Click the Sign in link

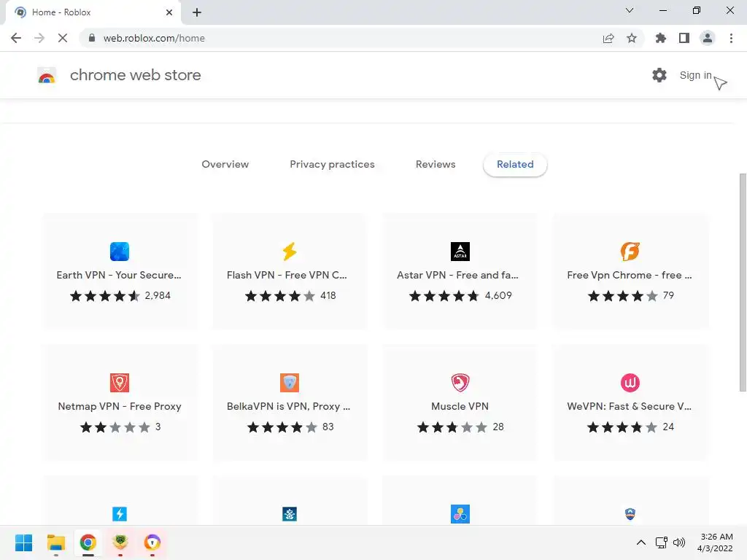(695, 75)
